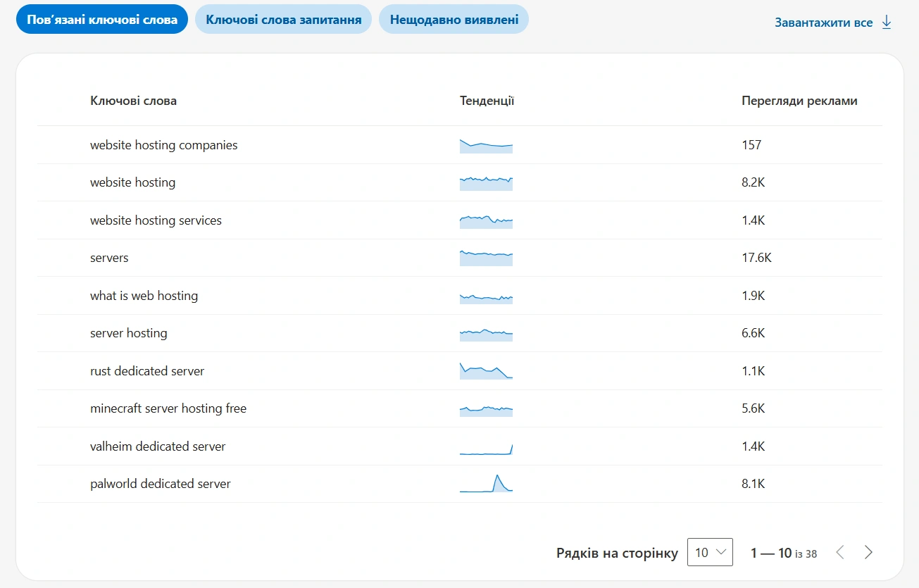The image size is (919, 588).
Task: Click keyword what is web hosting
Action: click(x=144, y=296)
